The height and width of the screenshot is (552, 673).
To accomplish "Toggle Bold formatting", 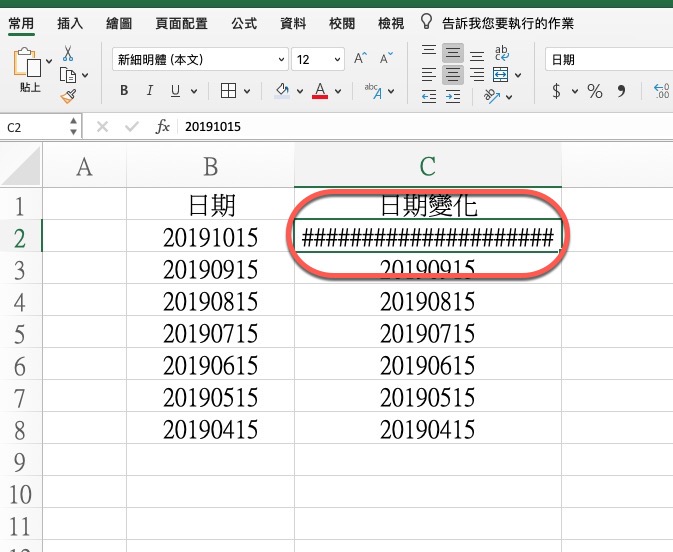I will (x=124, y=91).
